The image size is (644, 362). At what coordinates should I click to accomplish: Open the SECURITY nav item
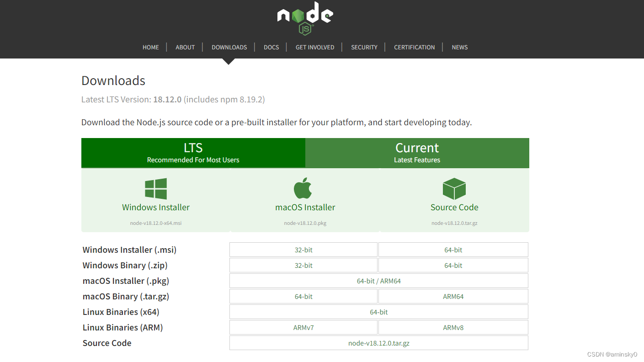click(x=364, y=47)
